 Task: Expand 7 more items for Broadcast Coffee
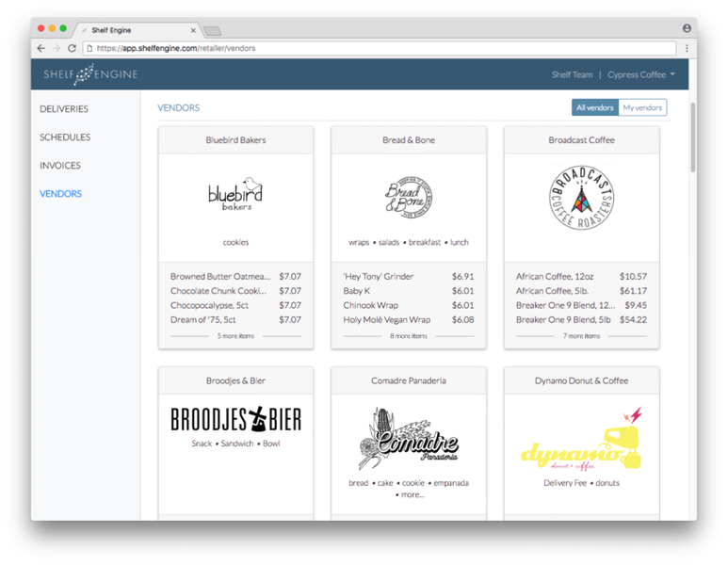pos(581,335)
